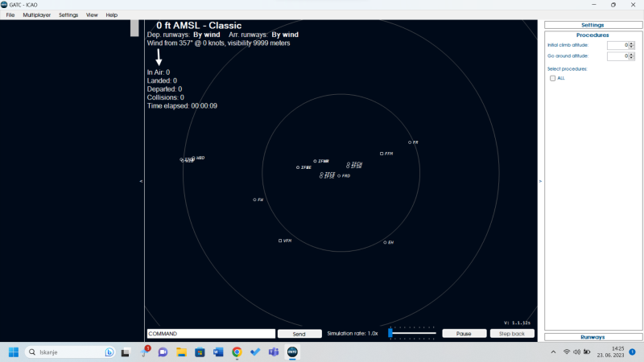Collapse the right panel using its arrow

540,181
